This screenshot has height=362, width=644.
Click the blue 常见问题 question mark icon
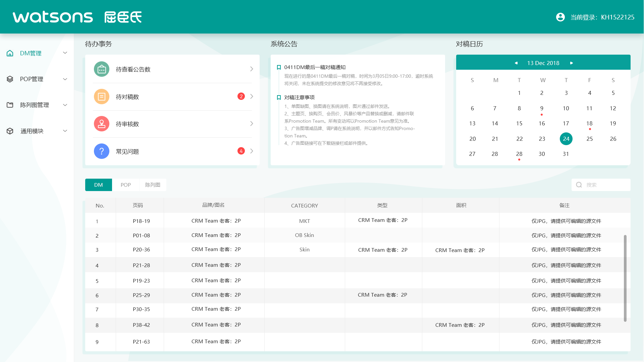pos(102,152)
